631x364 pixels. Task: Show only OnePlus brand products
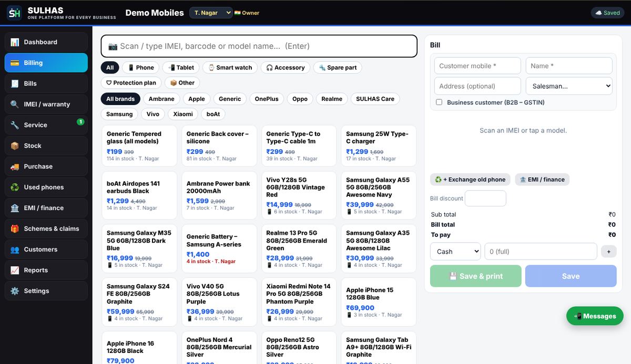pyautogui.click(x=267, y=99)
